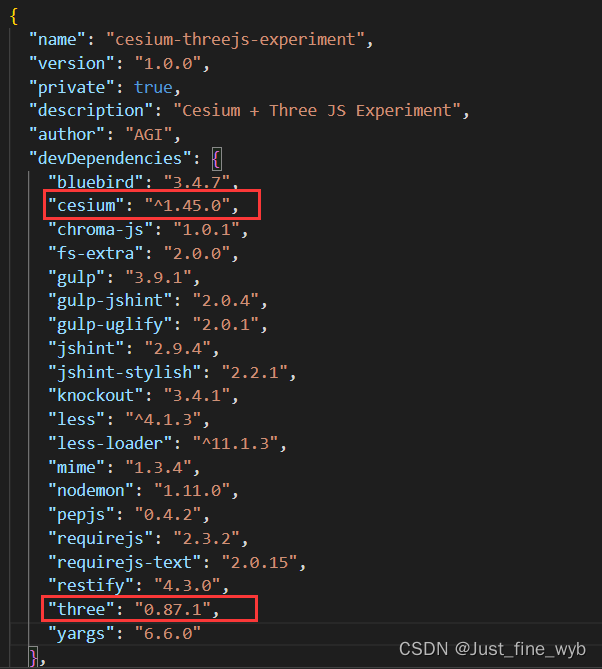This screenshot has height=669, width=602.
Task: Select the nodemon version "1.11.0"
Action: (x=192, y=491)
